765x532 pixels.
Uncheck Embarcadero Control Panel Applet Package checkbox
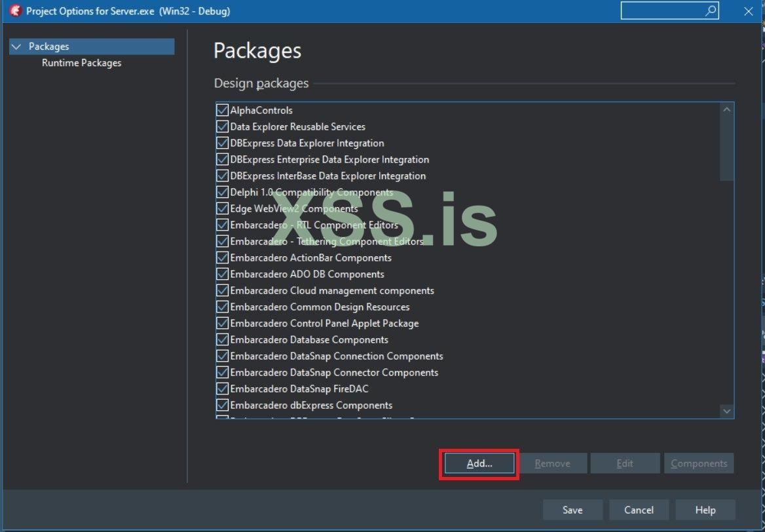[x=222, y=323]
